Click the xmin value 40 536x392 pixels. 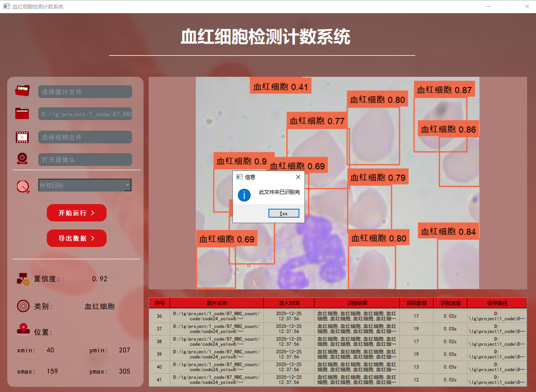(x=51, y=350)
